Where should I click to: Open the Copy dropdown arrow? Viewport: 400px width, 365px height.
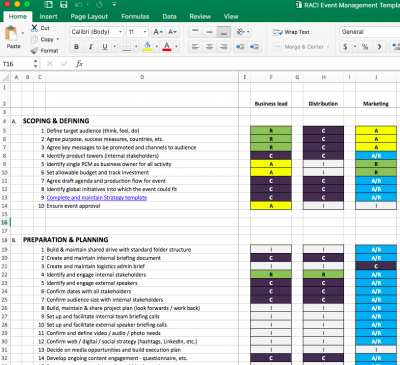[58, 39]
